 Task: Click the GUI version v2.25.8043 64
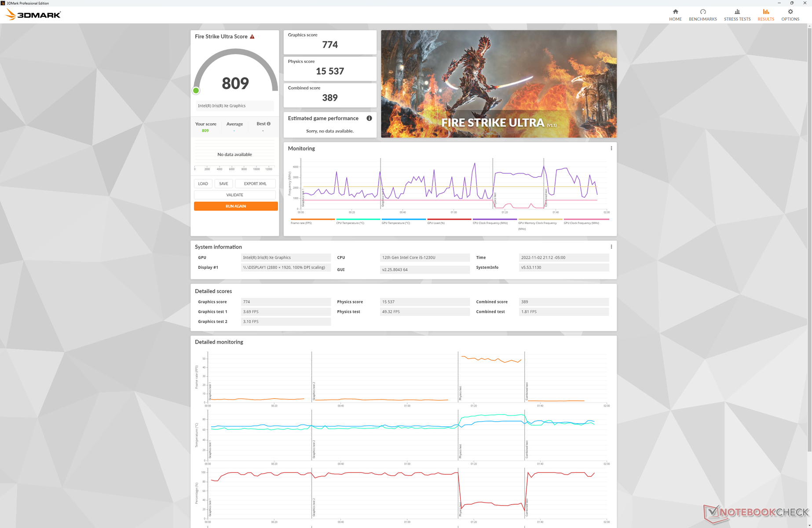click(x=425, y=270)
